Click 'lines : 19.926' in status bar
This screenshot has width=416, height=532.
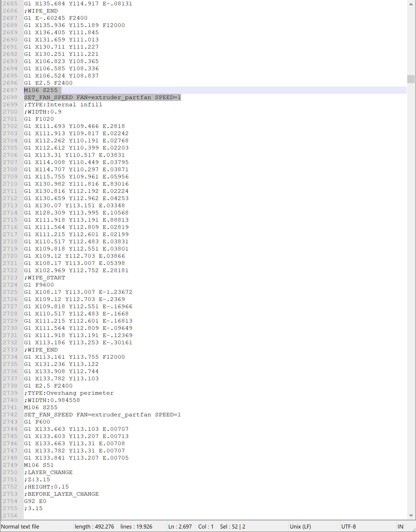click(136, 526)
